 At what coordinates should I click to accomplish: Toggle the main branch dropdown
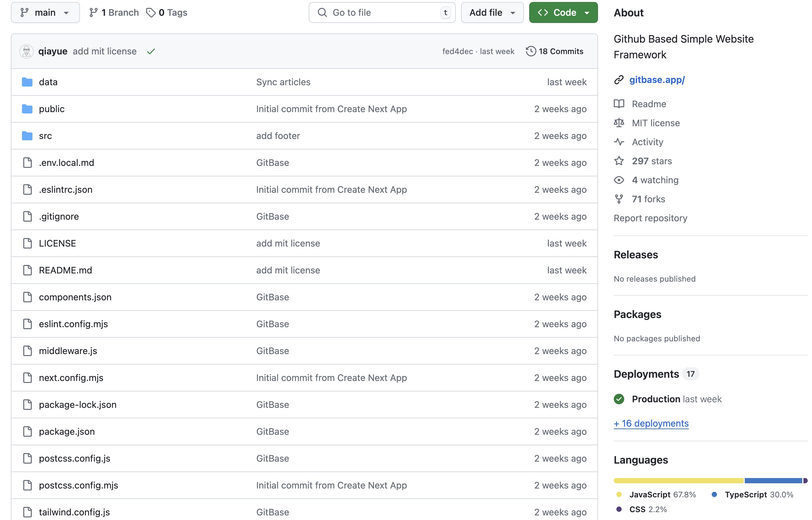click(45, 12)
